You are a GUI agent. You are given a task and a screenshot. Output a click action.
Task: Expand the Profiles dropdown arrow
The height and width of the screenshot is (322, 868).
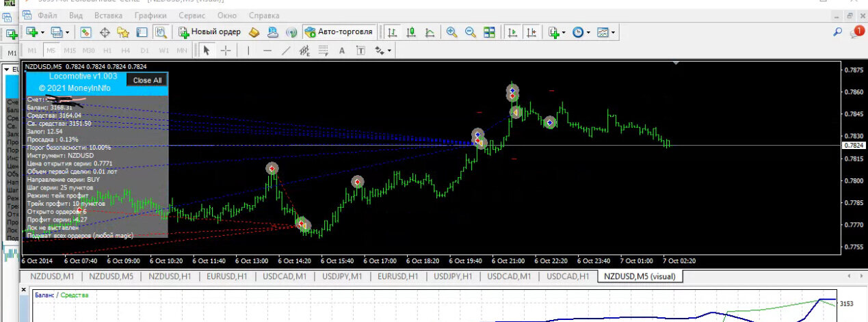tap(66, 32)
